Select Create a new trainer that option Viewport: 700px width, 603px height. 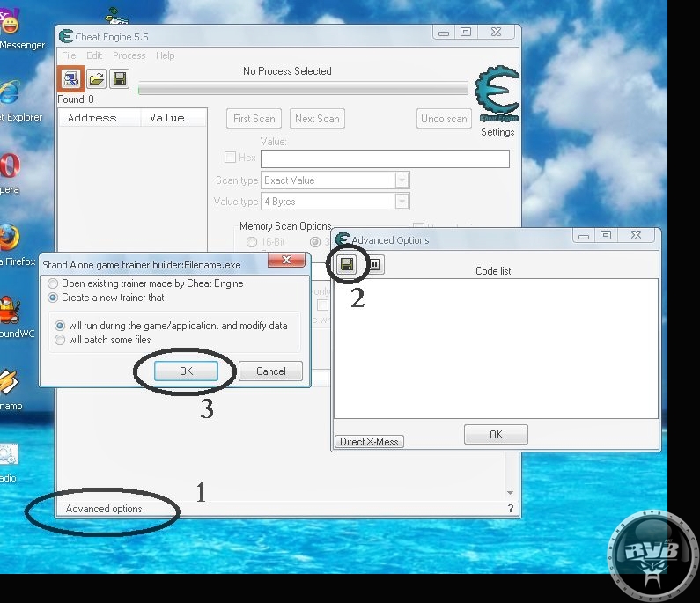tap(53, 298)
